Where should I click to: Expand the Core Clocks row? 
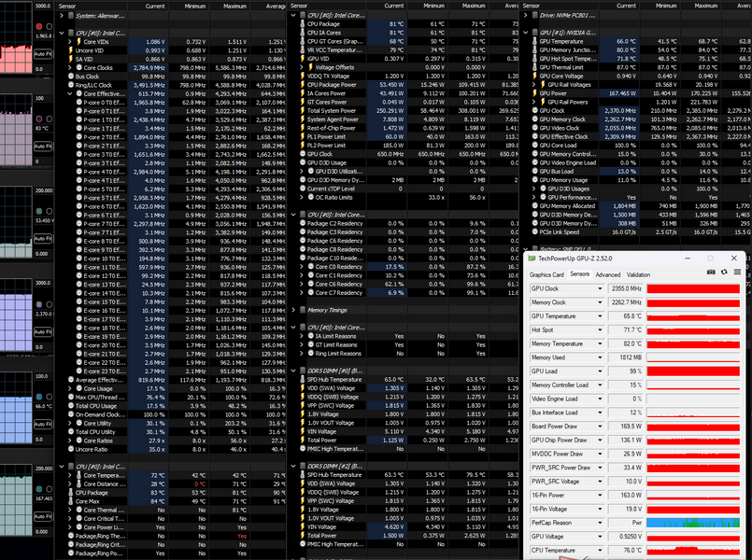70,67
